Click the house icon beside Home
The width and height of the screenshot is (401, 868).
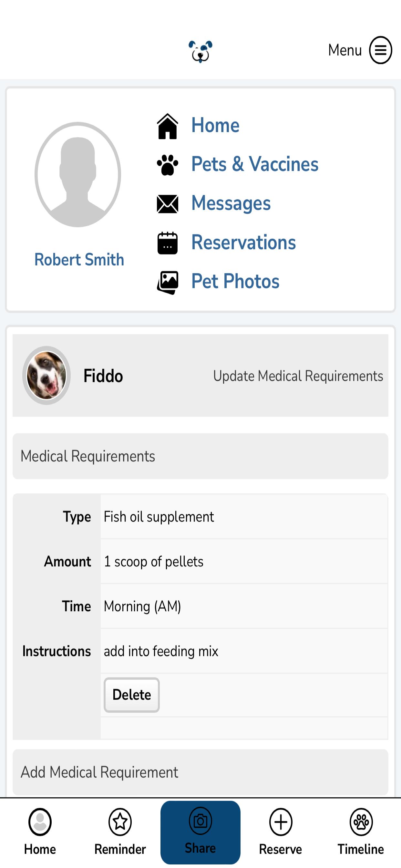(x=168, y=126)
